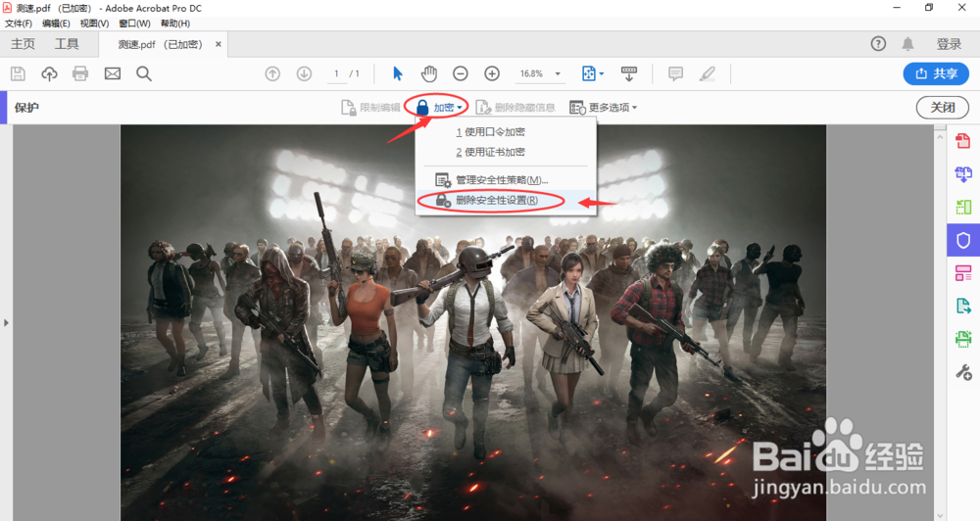Click the vertical scrollbar up arrow
The image size is (980, 521).
click(940, 136)
